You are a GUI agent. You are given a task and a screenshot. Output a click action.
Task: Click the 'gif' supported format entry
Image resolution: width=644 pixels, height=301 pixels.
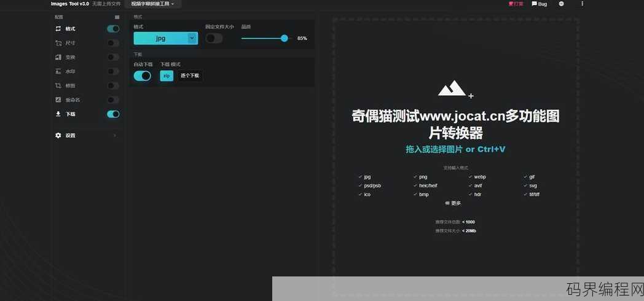click(x=532, y=177)
